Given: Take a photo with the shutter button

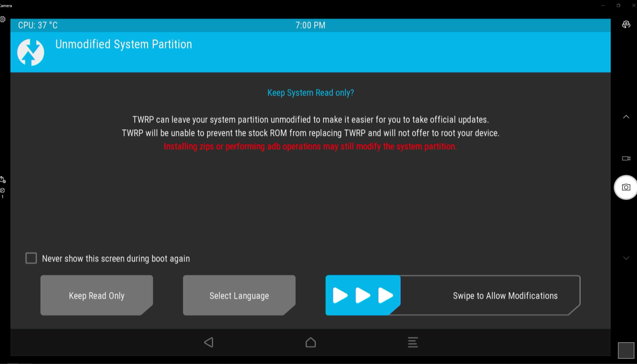Looking at the screenshot, I should [626, 187].
